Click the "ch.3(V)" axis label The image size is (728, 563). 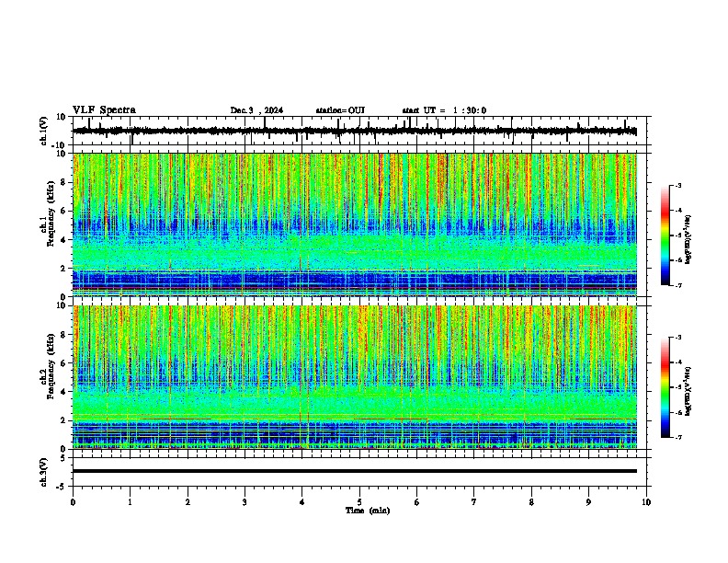coord(44,472)
